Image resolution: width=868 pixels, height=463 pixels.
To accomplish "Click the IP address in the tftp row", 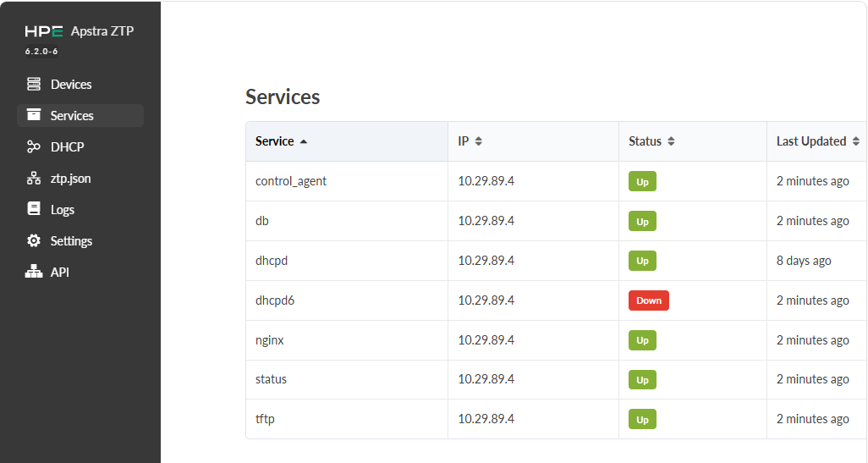I will click(486, 419).
